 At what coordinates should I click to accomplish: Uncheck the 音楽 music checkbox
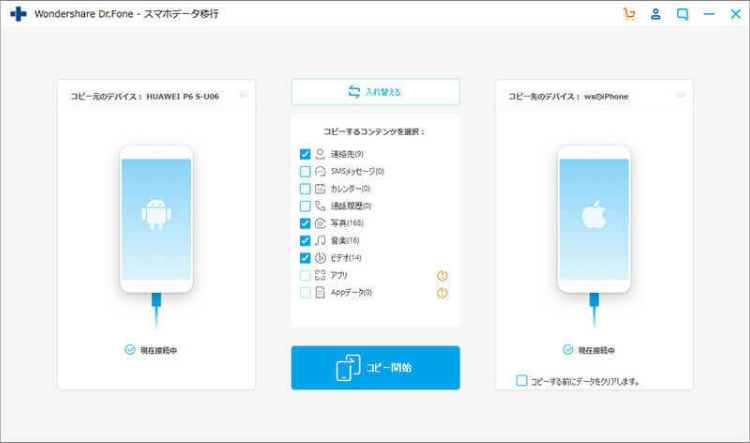click(x=305, y=241)
